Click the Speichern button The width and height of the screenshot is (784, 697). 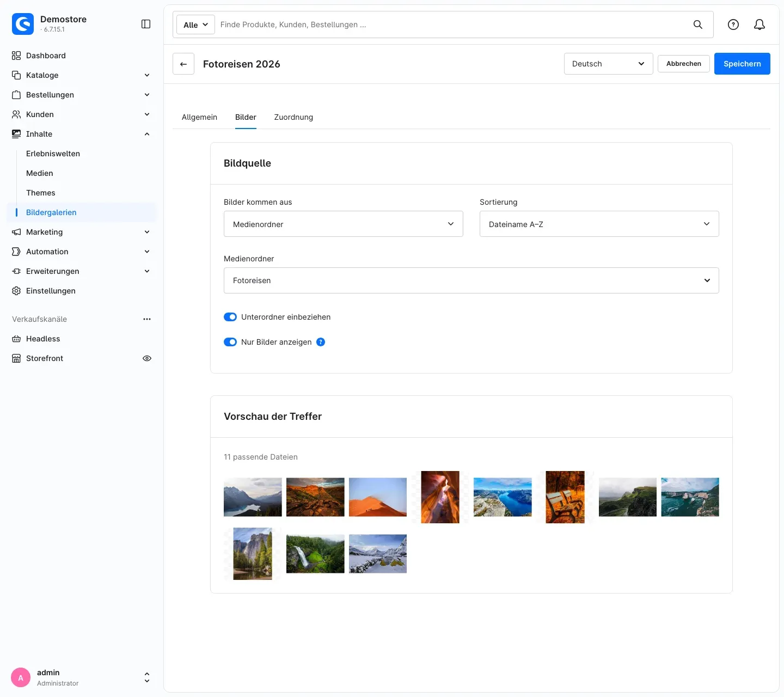pyautogui.click(x=742, y=64)
